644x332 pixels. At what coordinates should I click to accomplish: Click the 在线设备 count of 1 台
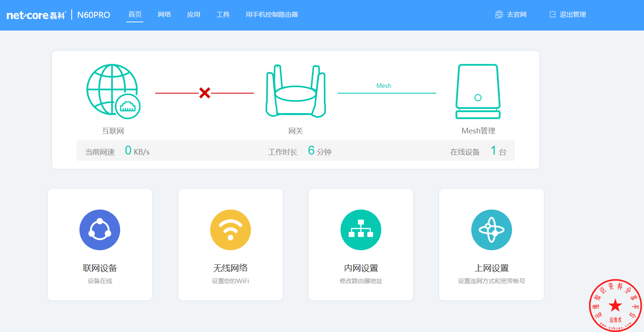[x=498, y=151]
